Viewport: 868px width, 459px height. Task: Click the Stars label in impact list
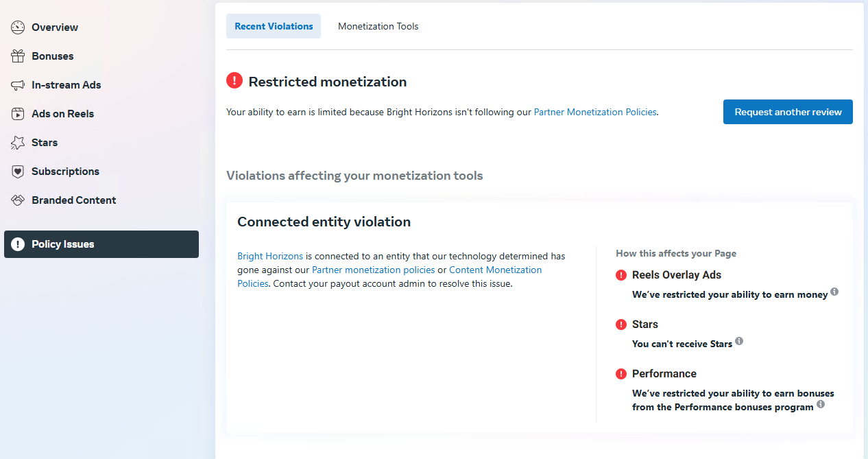645,325
